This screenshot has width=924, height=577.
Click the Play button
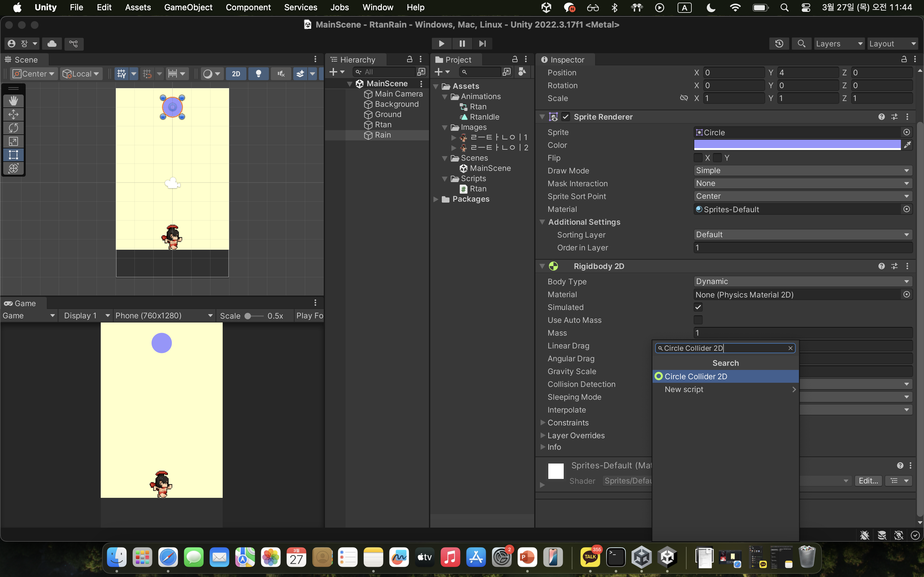tap(441, 44)
